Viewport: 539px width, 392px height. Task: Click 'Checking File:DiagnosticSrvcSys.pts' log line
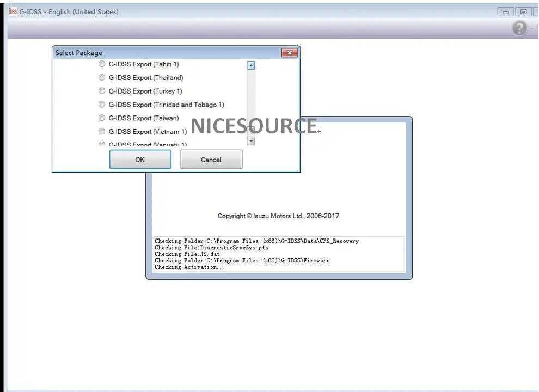(211, 248)
